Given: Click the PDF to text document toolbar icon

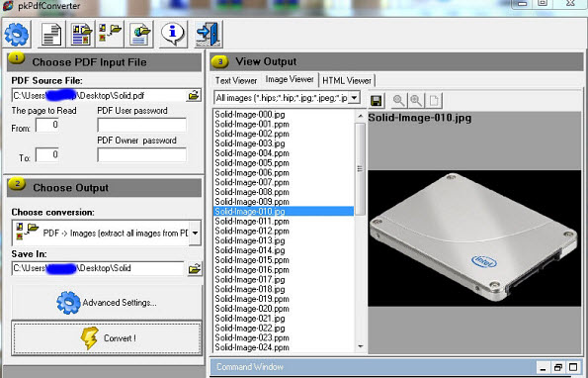Looking at the screenshot, I should pos(51,35).
